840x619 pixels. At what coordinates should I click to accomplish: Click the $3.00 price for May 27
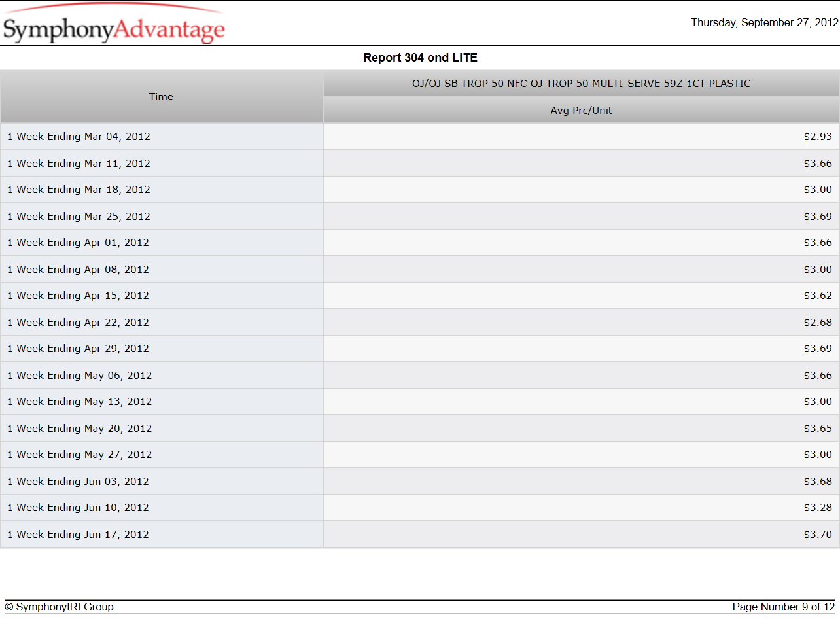pos(818,455)
